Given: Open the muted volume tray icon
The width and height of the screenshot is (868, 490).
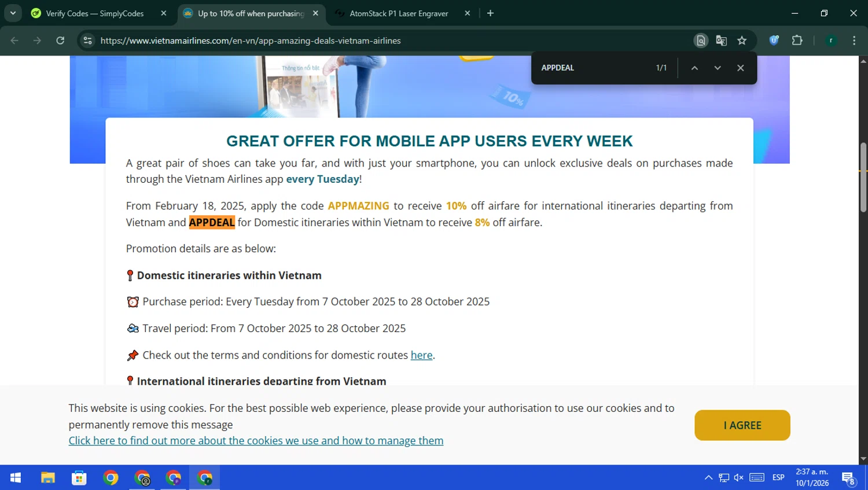Looking at the screenshot, I should [739, 477].
